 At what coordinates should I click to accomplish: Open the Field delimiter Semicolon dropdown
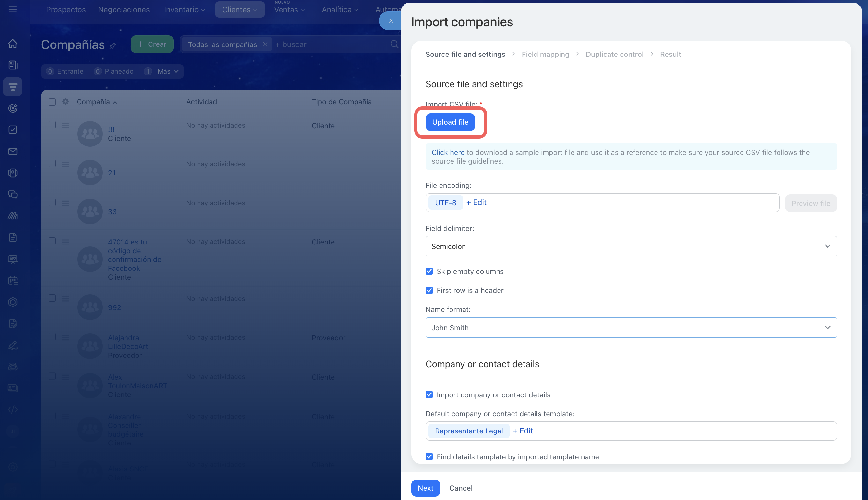[x=631, y=246]
